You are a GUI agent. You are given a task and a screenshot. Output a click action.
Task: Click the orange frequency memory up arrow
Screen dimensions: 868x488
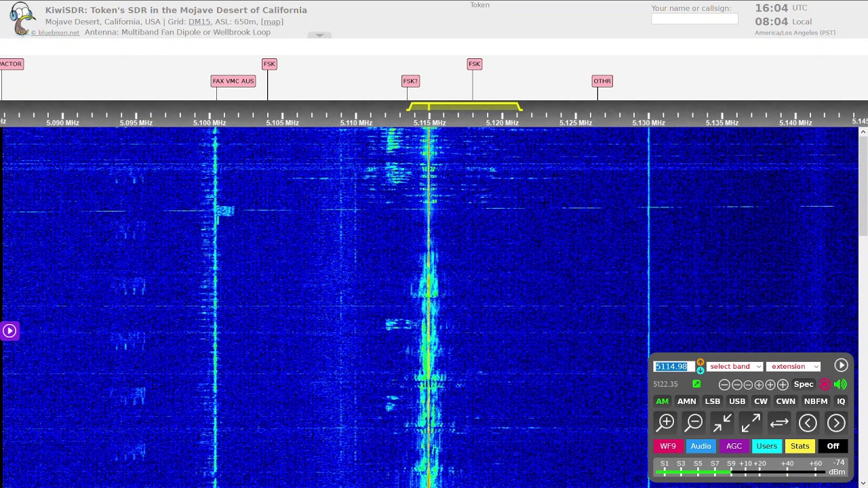(700, 363)
